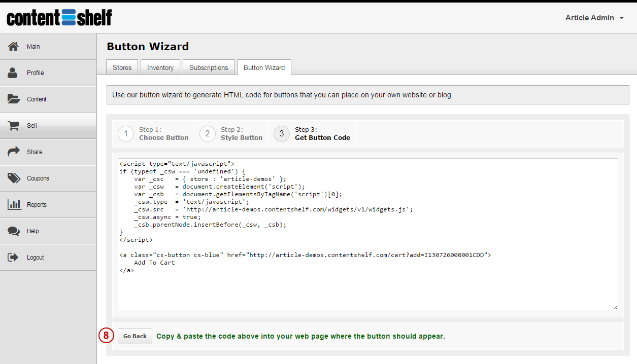Open the Share sidebar menu item

point(48,152)
